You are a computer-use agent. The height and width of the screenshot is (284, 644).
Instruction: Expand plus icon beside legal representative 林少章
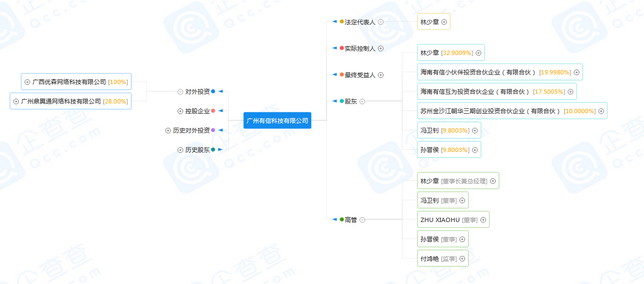pyautogui.click(x=444, y=22)
